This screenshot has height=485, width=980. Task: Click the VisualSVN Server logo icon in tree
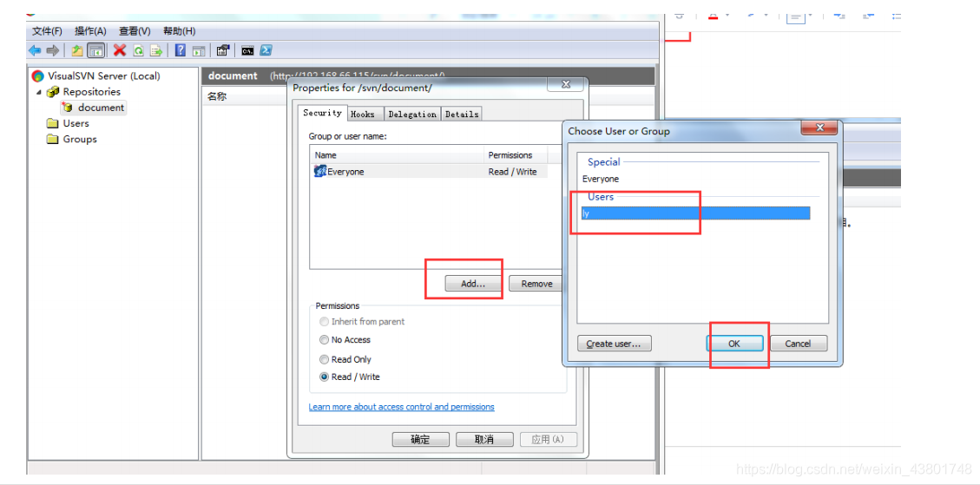[37, 76]
